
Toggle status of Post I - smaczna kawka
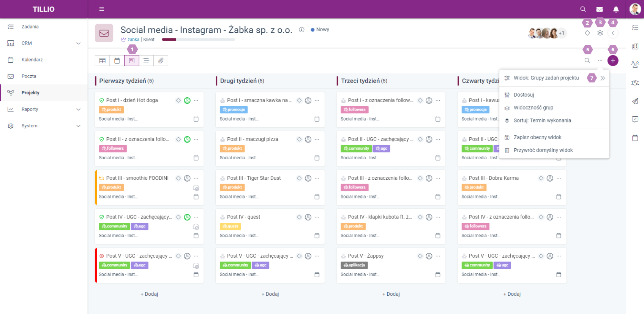pyautogui.click(x=223, y=100)
